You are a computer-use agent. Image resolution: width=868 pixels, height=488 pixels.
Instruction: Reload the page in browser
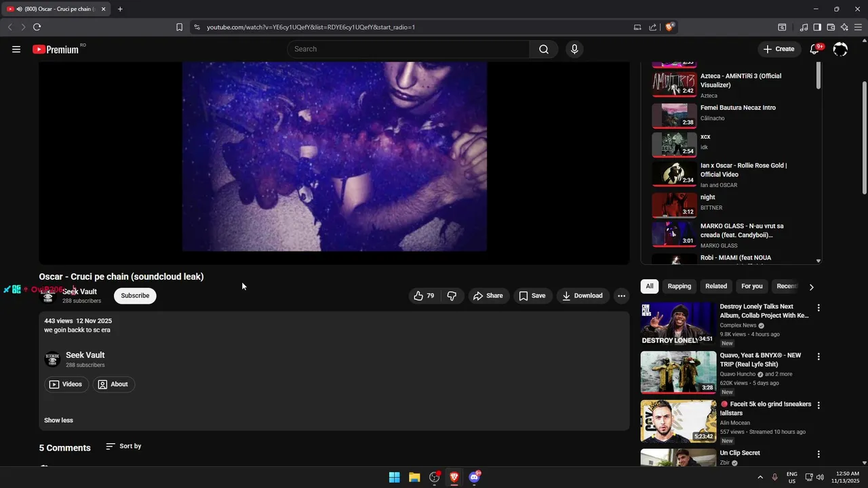(x=37, y=27)
